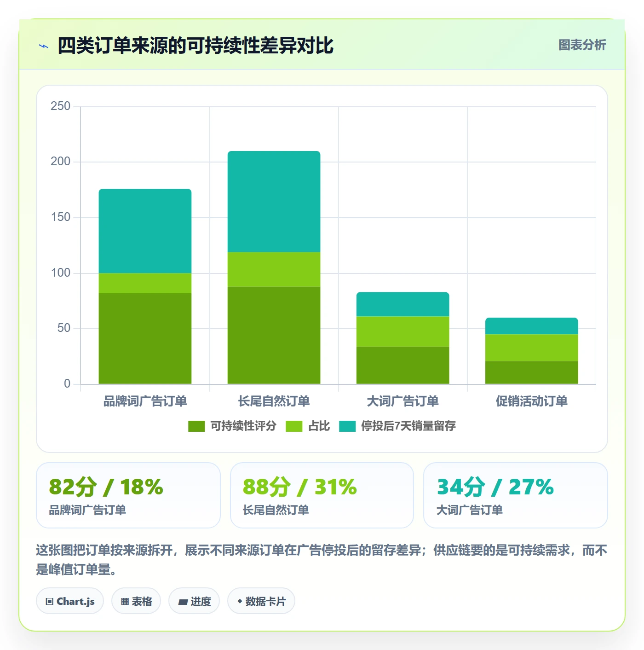Click the square icon in Chart.js chip
Screen dimensions: 644x650
click(50, 602)
